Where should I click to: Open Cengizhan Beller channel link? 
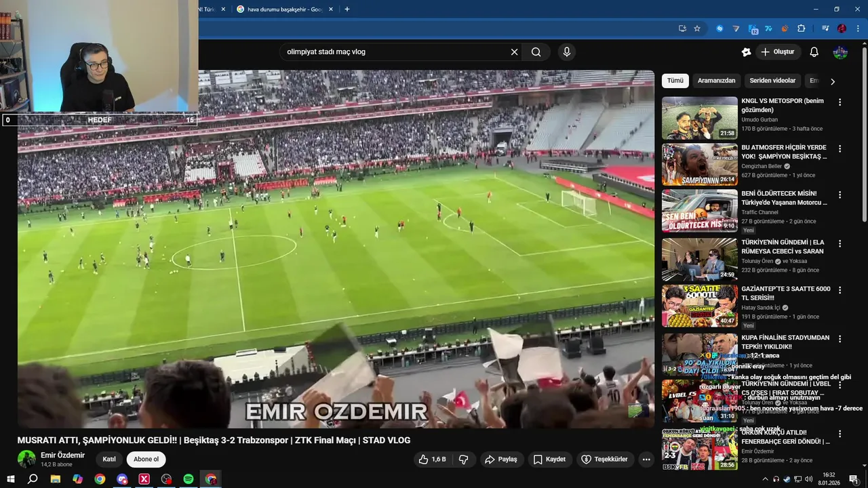[x=762, y=166]
